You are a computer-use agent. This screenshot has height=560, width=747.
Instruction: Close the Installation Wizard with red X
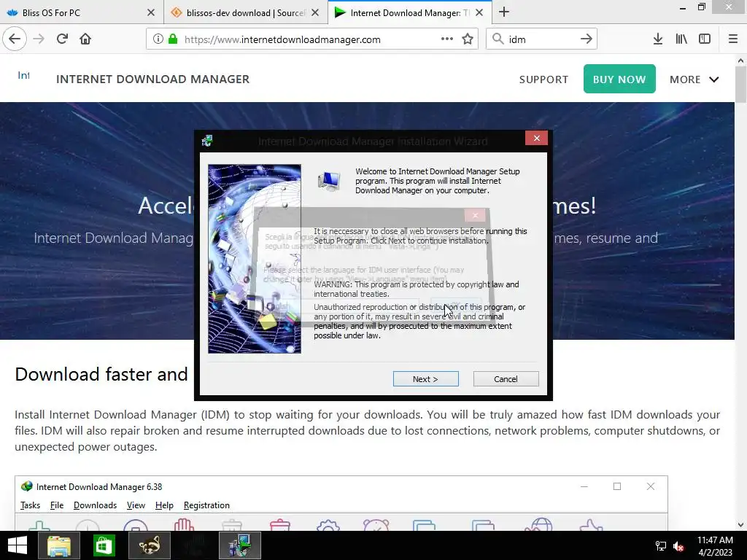click(536, 138)
